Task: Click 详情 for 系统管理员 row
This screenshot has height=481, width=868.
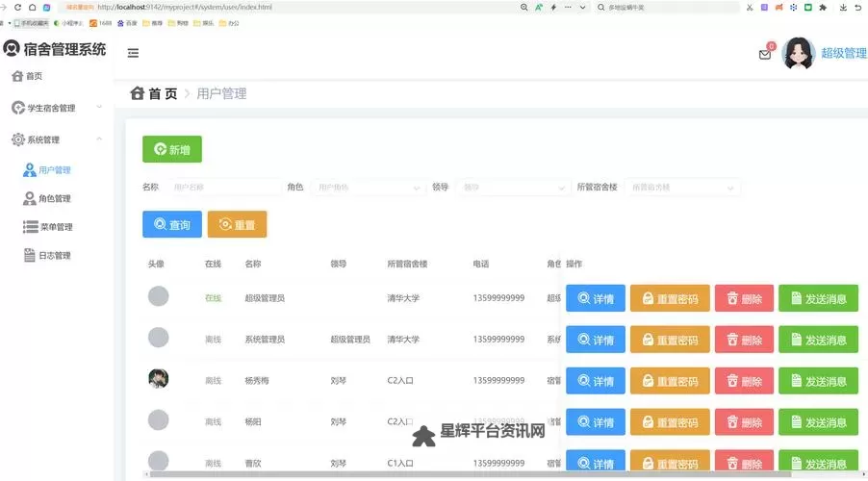Action: coord(596,340)
